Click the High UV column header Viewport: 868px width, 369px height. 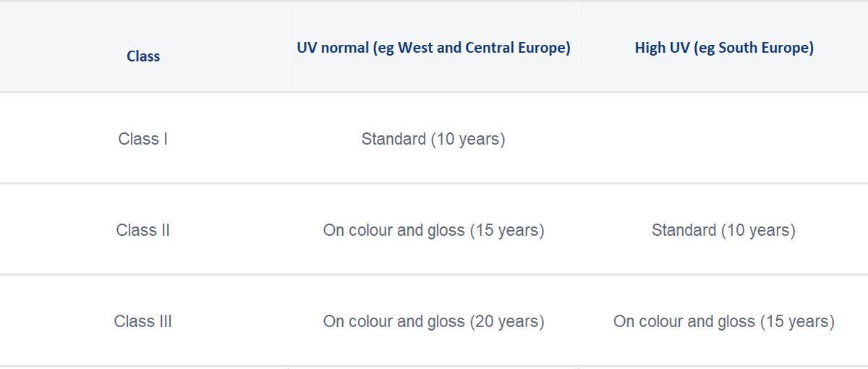[x=724, y=48]
